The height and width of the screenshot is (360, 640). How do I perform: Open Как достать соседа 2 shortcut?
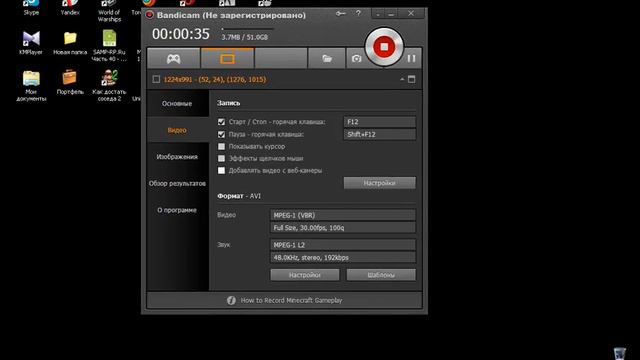point(109,86)
